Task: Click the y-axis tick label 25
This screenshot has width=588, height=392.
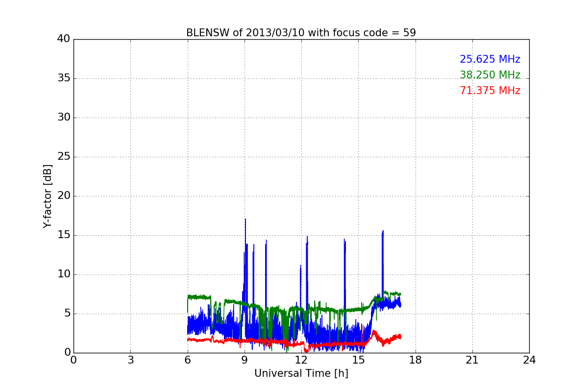Action: point(64,157)
